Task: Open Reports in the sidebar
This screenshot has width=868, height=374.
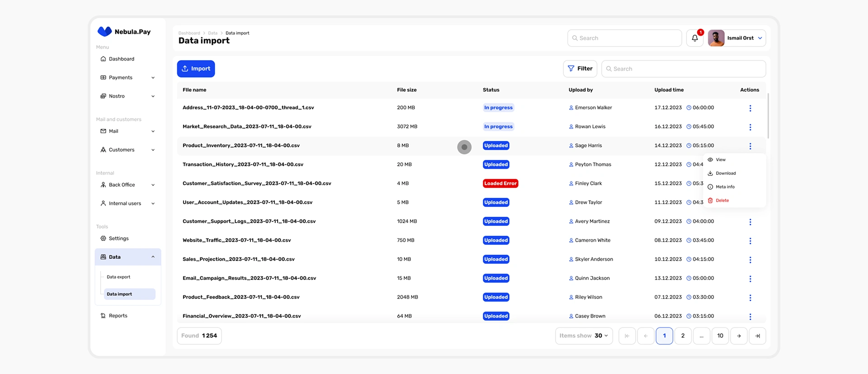Action: pyautogui.click(x=118, y=316)
